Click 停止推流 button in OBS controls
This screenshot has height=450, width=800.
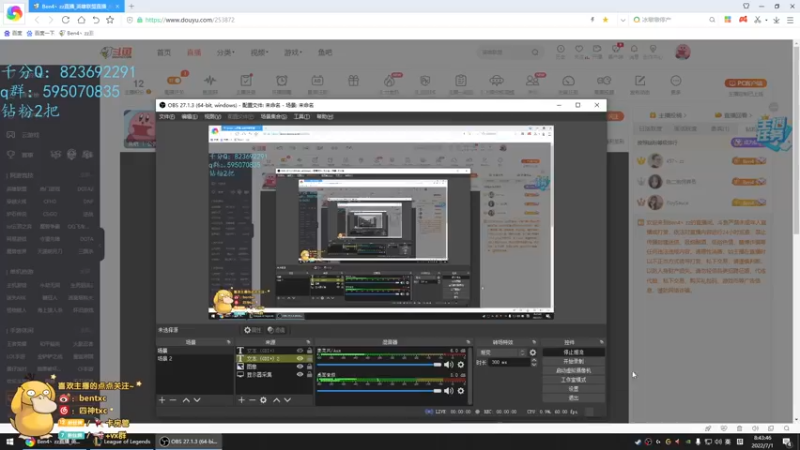pyautogui.click(x=573, y=352)
